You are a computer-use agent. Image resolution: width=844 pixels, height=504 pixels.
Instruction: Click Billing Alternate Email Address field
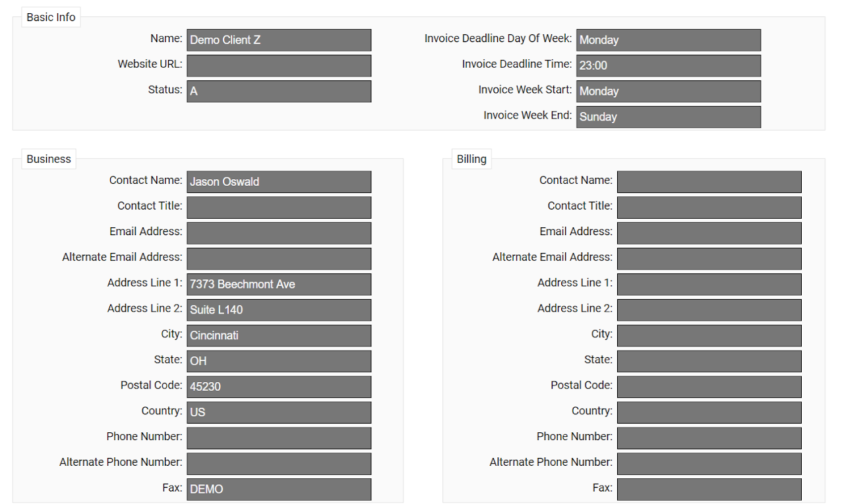click(709, 258)
